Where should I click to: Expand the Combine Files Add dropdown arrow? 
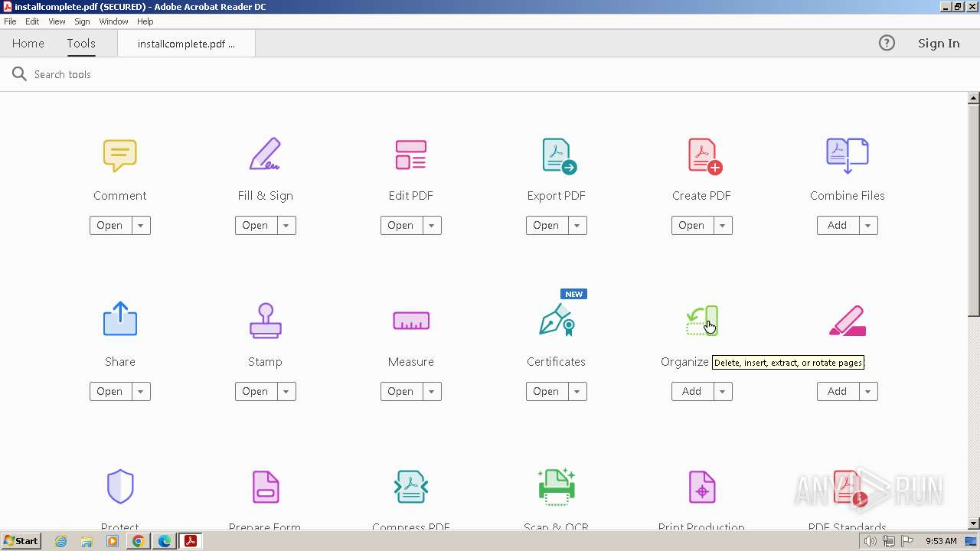[x=867, y=226]
